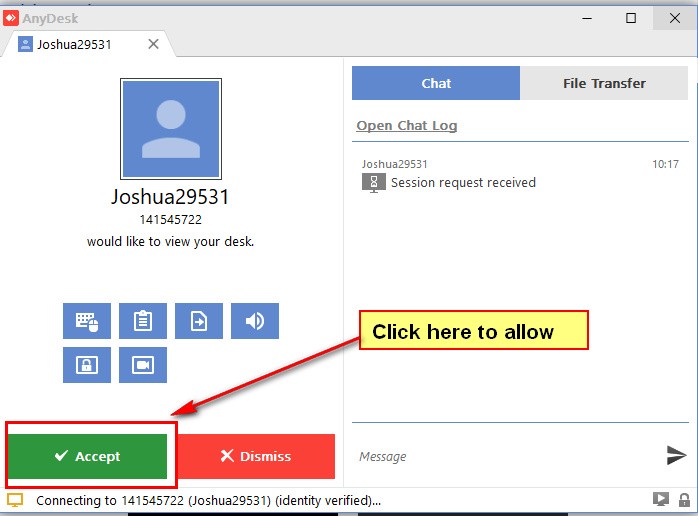
Task: Minimize the AnyDesk window
Action: 587,18
